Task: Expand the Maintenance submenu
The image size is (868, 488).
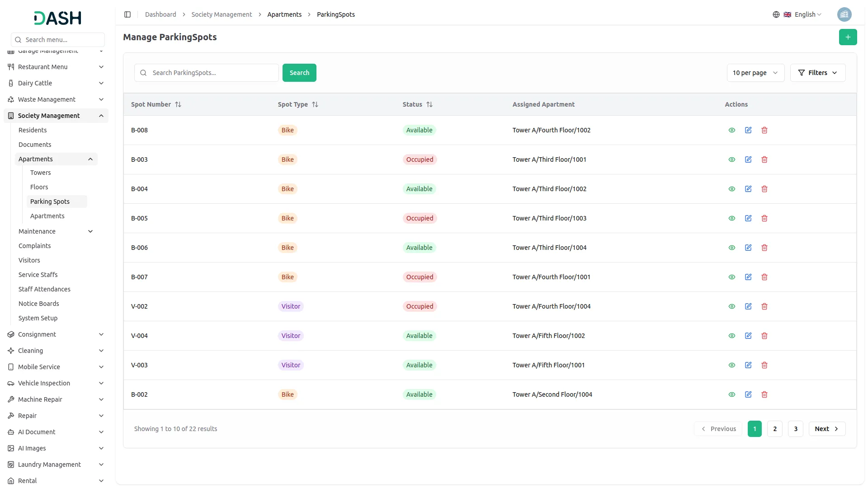Action: (x=56, y=231)
